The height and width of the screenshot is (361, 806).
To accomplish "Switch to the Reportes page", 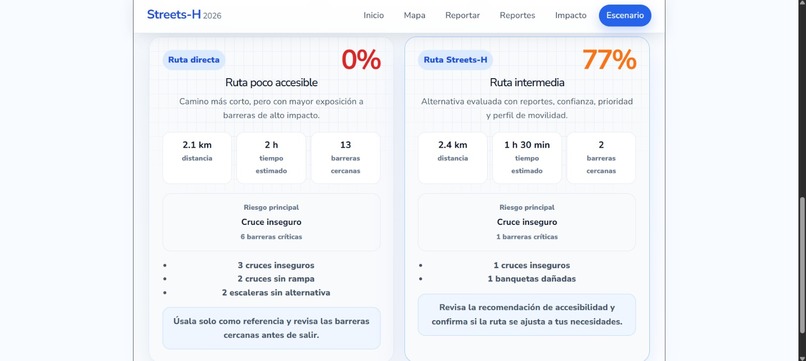I will [x=517, y=15].
